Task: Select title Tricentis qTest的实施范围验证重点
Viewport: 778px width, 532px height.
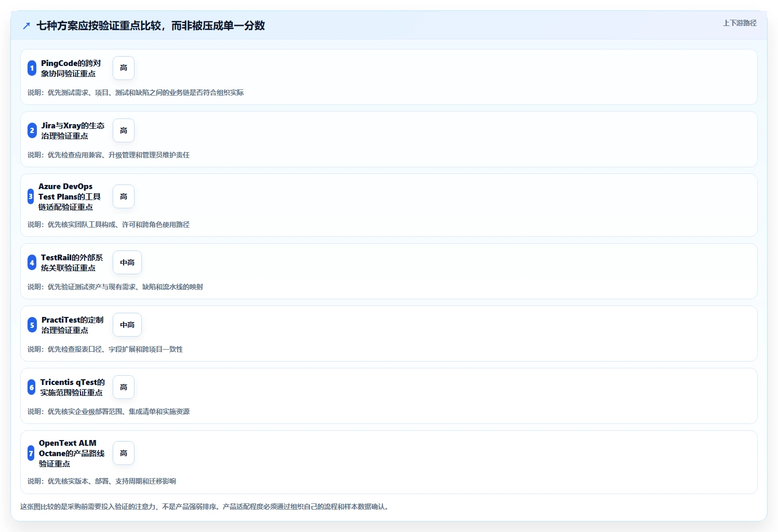Action: pos(72,387)
